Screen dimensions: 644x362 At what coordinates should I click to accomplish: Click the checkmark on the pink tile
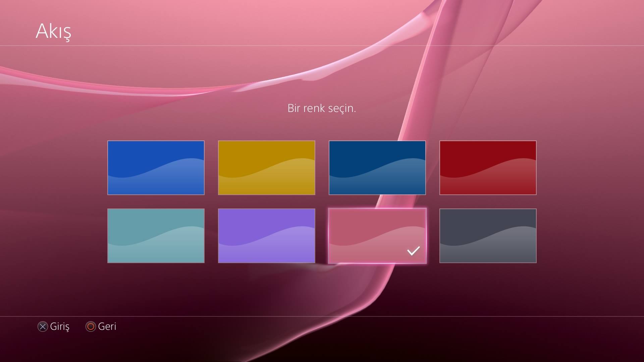click(413, 251)
